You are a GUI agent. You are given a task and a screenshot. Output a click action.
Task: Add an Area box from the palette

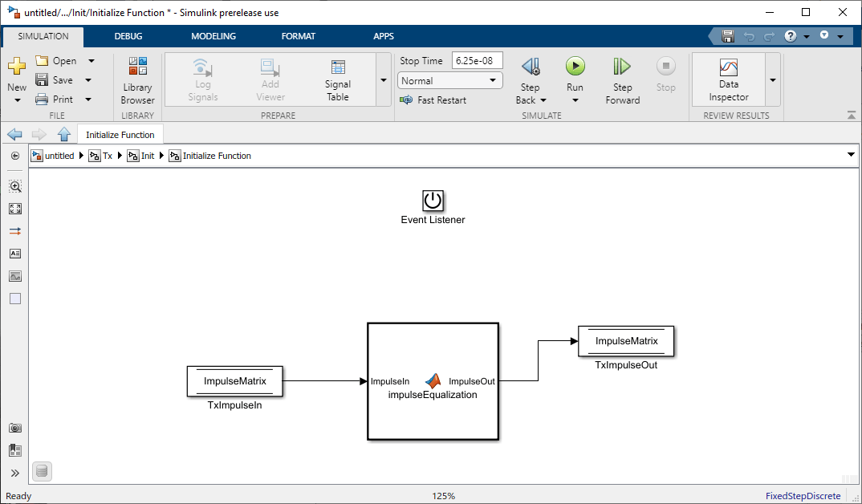(15, 299)
